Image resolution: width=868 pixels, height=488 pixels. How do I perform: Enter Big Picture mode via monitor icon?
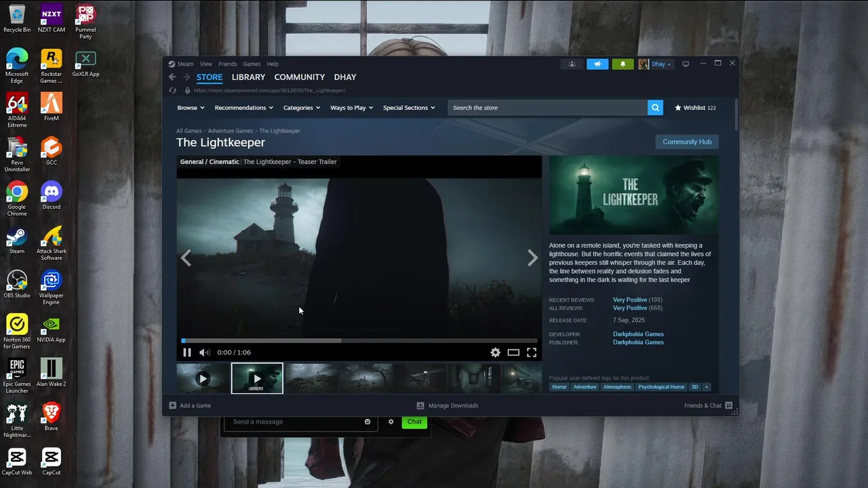point(686,64)
